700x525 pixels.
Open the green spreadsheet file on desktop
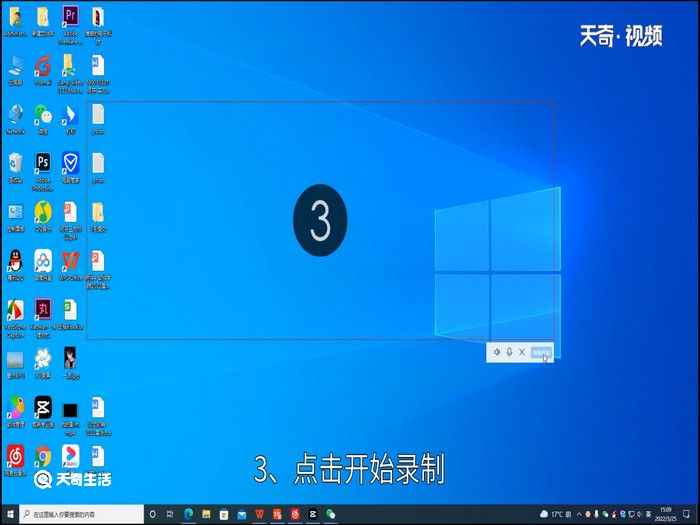tap(70, 315)
